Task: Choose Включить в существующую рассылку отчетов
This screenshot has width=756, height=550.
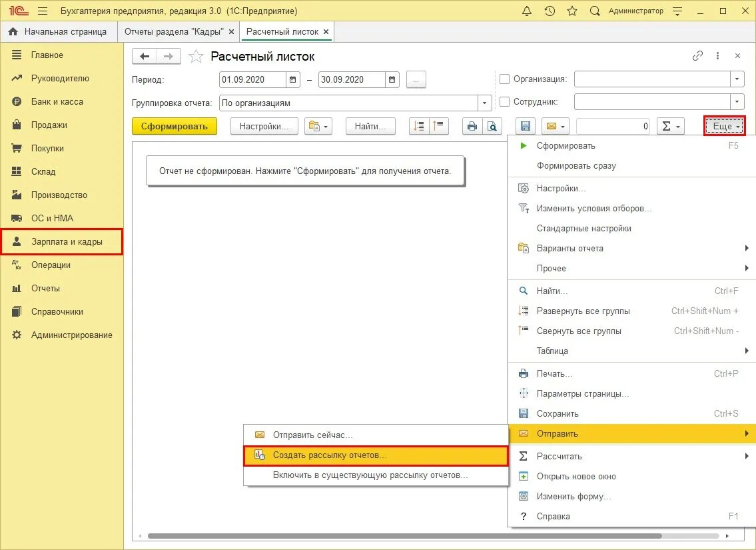Action: 376,475
